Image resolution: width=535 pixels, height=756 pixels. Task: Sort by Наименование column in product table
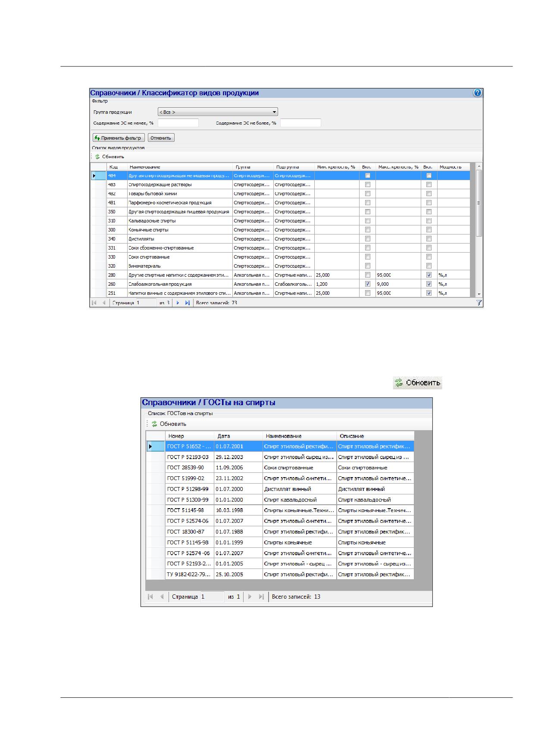[x=180, y=167]
